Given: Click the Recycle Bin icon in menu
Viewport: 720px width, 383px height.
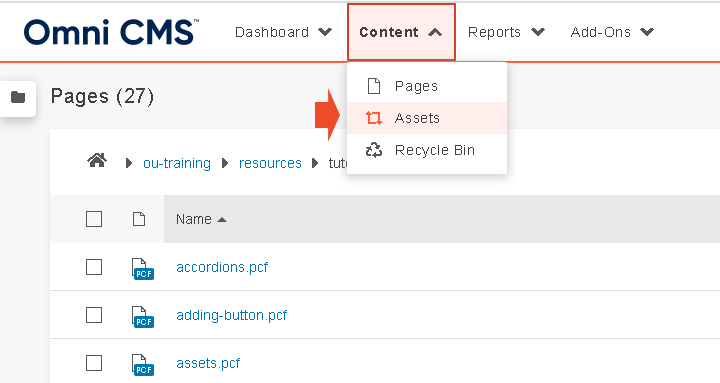Looking at the screenshot, I should (374, 150).
